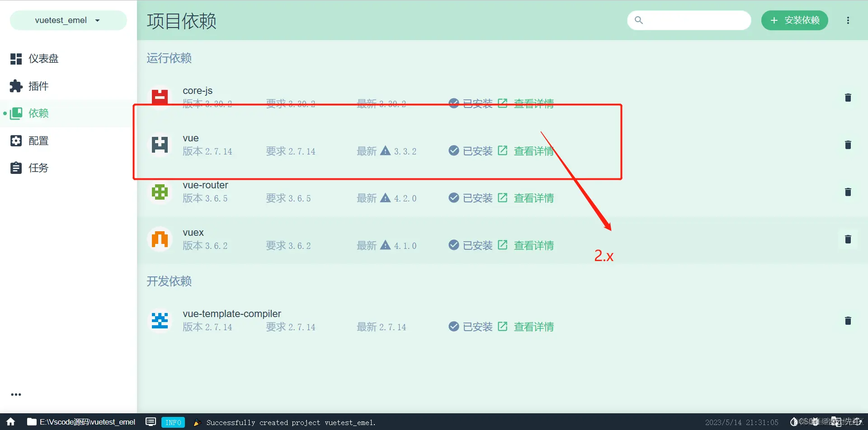This screenshot has height=430, width=868.
Task: Click vue latest version 3.3.2
Action: coord(405,151)
